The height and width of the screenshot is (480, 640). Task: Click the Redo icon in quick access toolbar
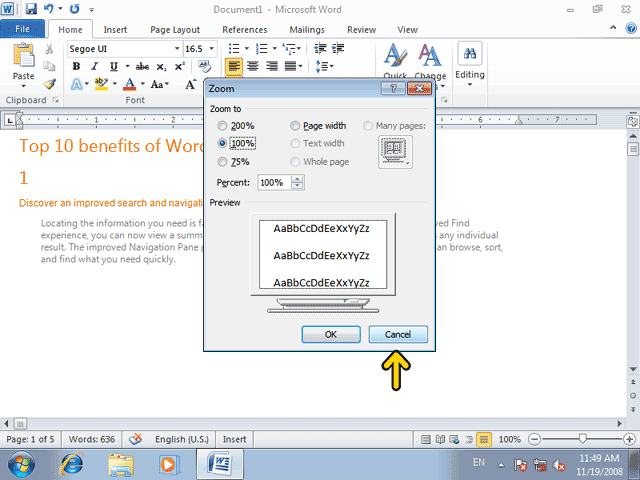[x=74, y=9]
